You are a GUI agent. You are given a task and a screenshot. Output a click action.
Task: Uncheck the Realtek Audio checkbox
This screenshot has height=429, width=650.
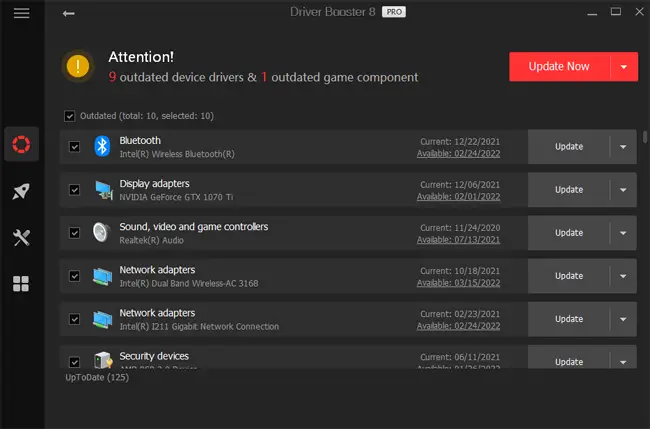[x=75, y=233]
